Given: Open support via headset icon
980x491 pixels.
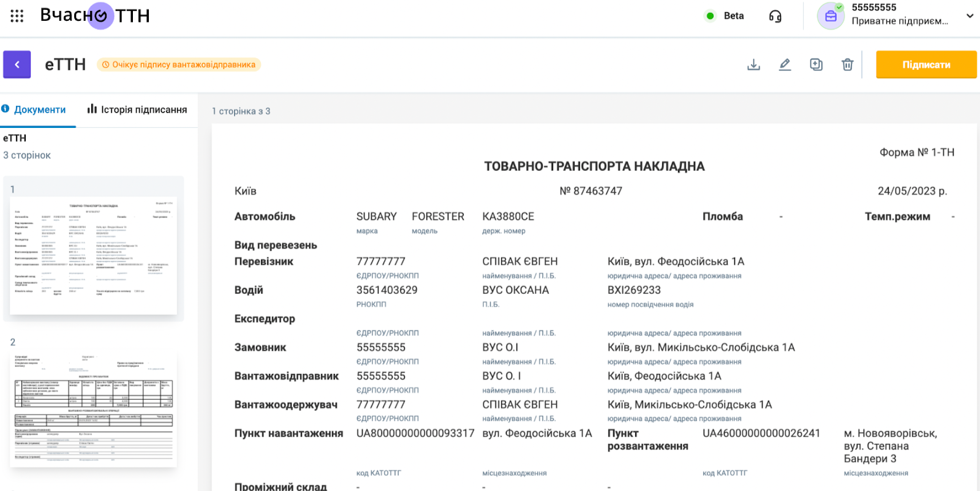Looking at the screenshot, I should tap(775, 16).
